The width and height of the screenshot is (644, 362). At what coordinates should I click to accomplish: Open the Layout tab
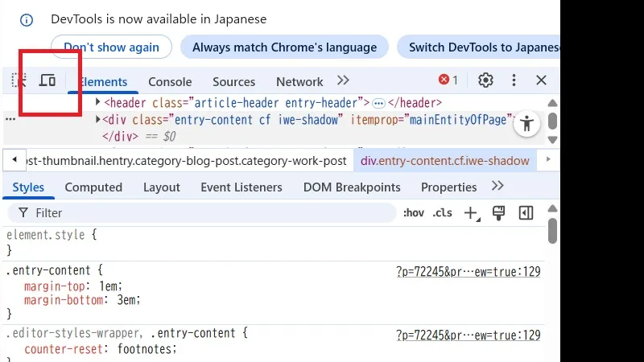(x=162, y=187)
